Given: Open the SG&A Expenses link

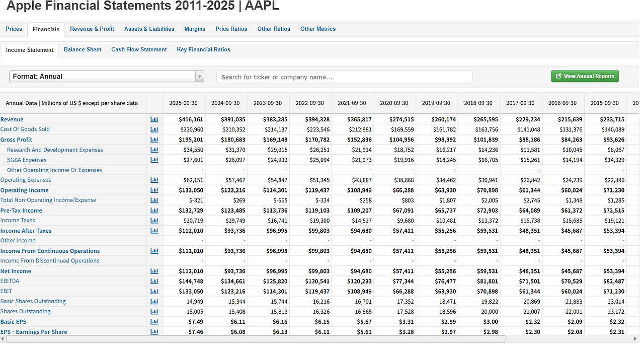Looking at the screenshot, I should [27, 160].
